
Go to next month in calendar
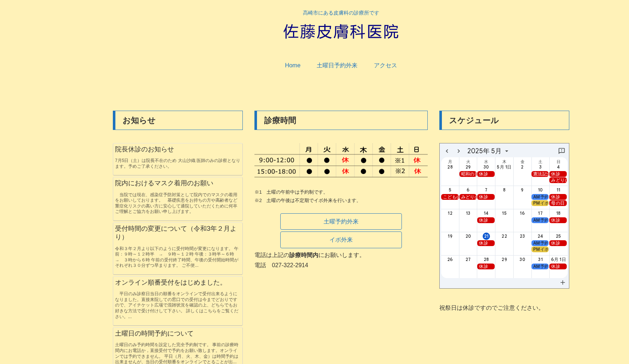pos(459,151)
